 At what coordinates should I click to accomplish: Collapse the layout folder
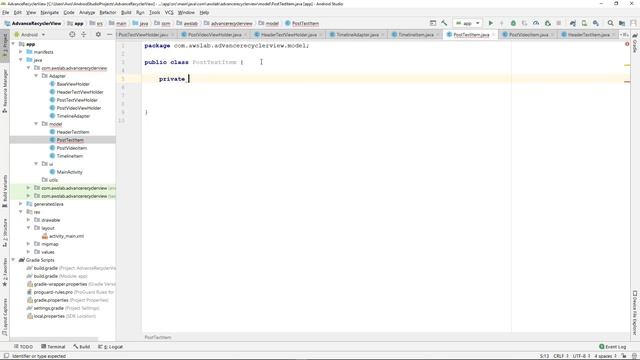point(29,228)
